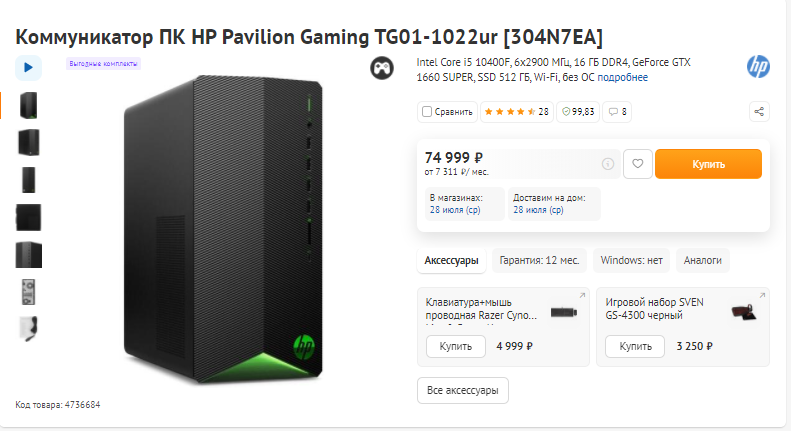The height and width of the screenshot is (431, 791).
Task: Select the last product thumbnail with cable
Action: (x=28, y=327)
